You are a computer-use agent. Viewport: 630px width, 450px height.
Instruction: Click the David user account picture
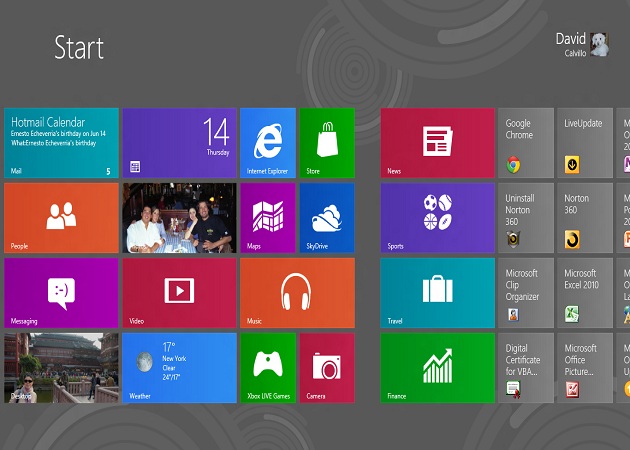click(x=599, y=44)
